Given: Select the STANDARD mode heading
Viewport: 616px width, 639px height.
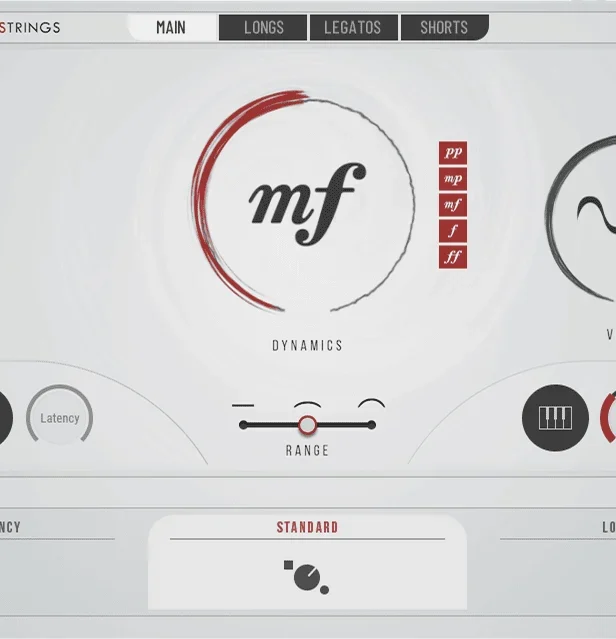Looking at the screenshot, I should click(x=308, y=527).
